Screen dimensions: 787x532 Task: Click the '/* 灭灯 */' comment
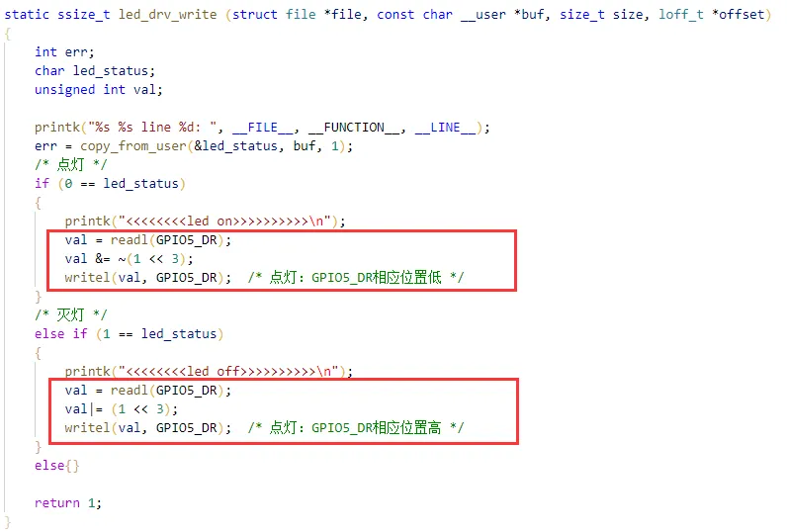tap(71, 315)
